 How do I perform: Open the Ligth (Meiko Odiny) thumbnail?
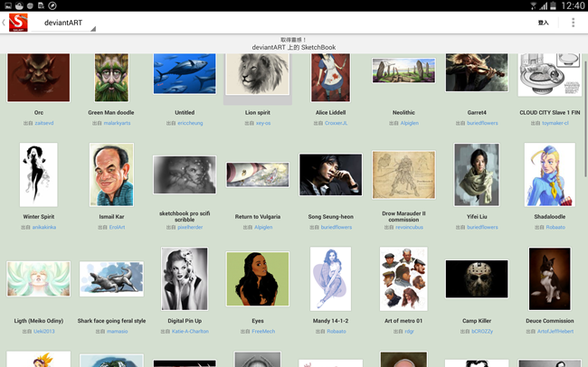click(39, 279)
